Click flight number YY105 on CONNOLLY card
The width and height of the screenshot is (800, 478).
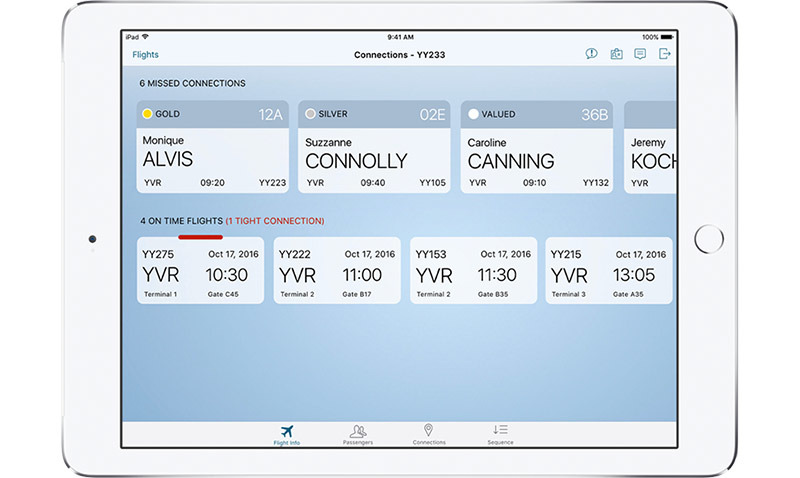433,183
